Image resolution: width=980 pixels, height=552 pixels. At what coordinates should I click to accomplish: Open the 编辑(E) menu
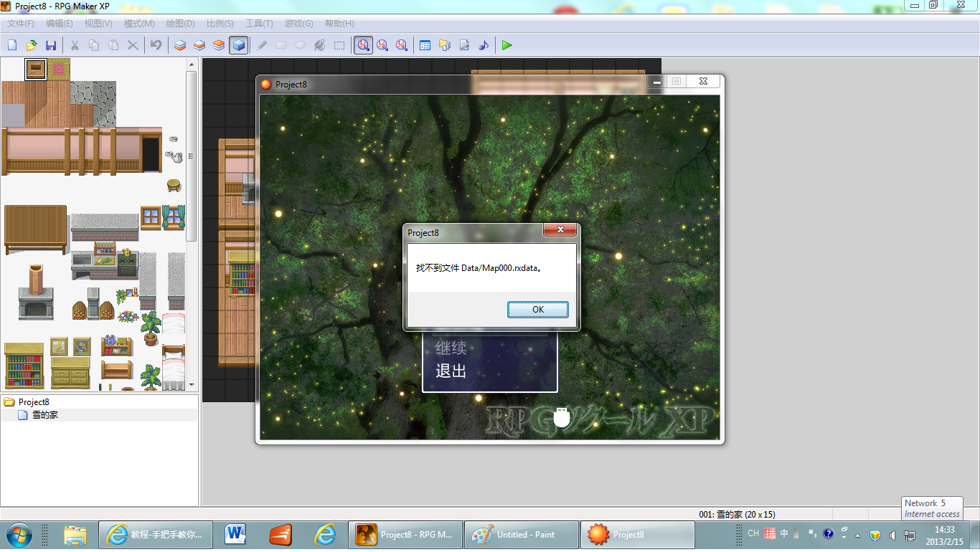point(60,24)
